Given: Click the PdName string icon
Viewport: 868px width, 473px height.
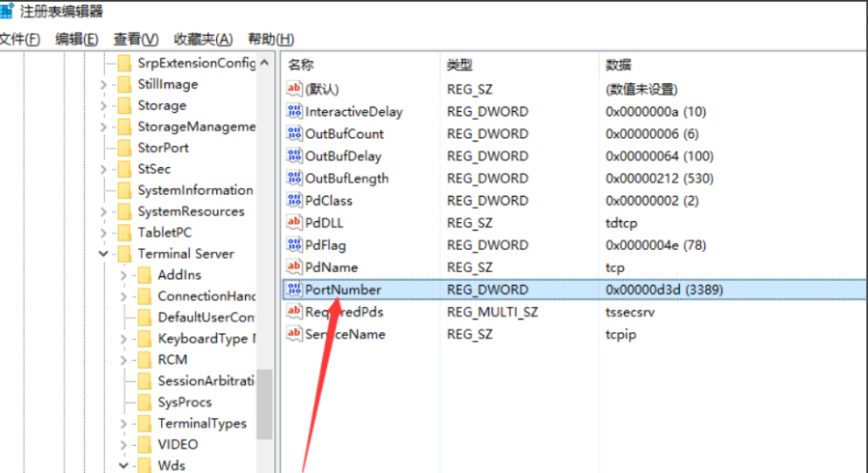Looking at the screenshot, I should coord(295,267).
